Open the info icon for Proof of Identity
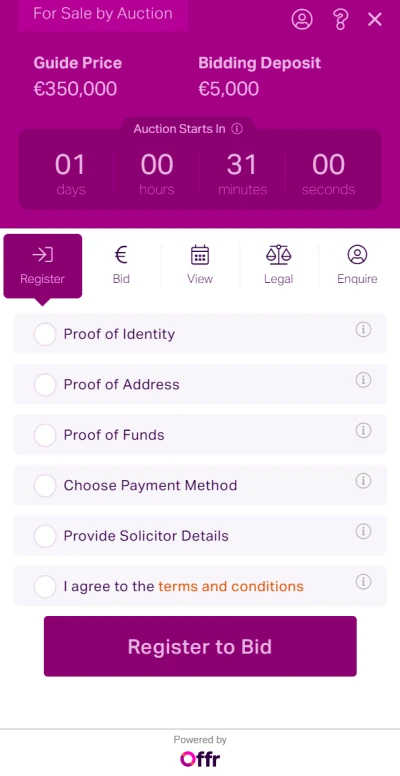Viewport: 400px width, 776px height. click(363, 330)
